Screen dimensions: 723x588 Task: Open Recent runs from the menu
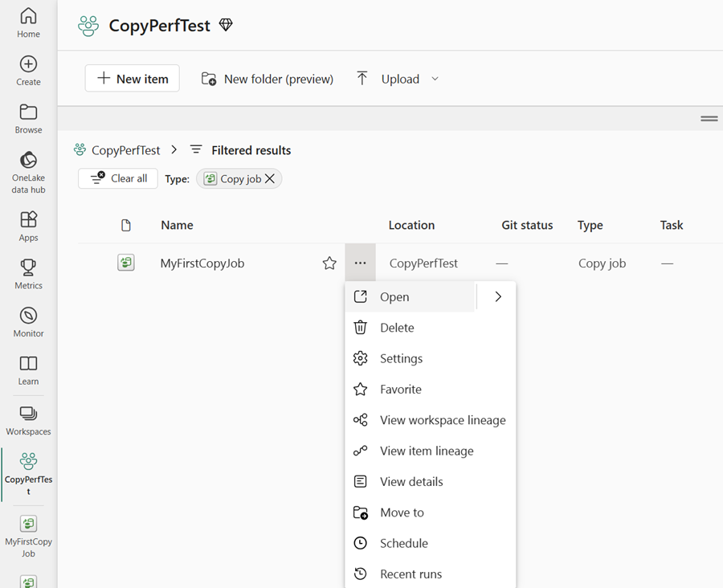point(431,574)
